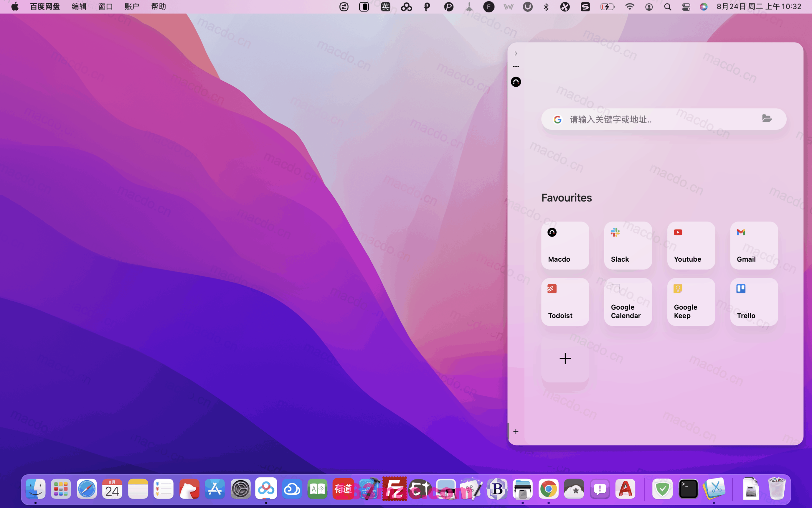Focus the Google search address field
This screenshot has width=812, height=508.
663,119
